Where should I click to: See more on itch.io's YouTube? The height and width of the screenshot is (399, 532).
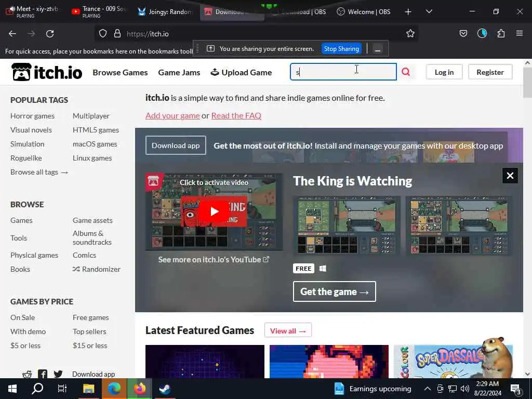214,260
